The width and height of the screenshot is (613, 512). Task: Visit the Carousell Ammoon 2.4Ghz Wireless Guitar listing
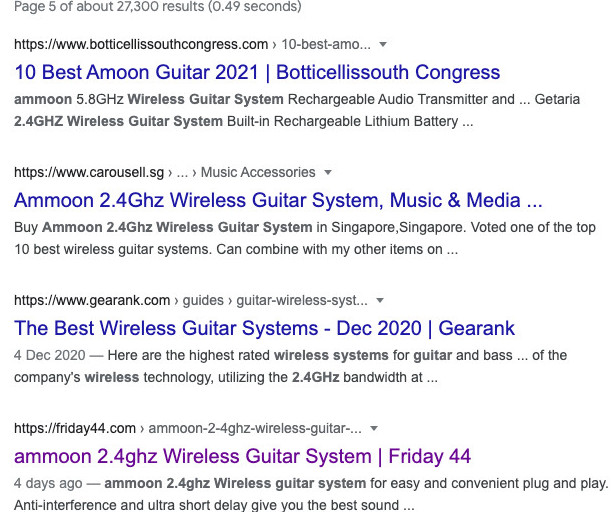(x=278, y=199)
